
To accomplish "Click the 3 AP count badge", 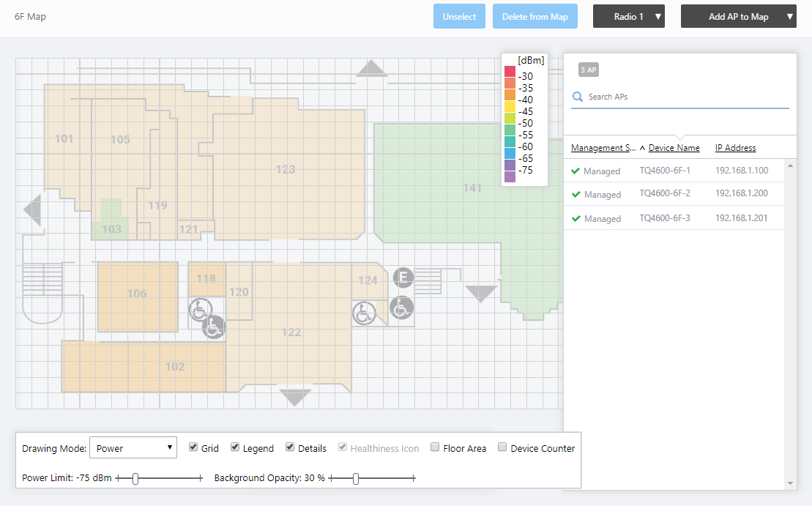I will [589, 70].
